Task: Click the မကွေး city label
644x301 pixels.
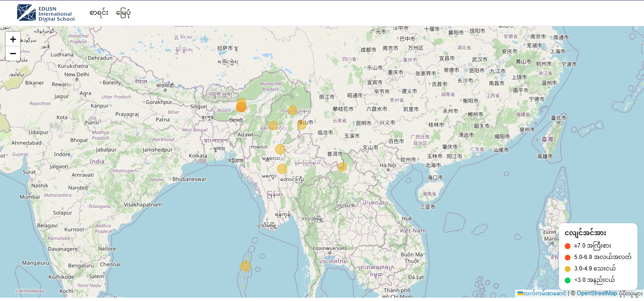Action: pos(269,176)
